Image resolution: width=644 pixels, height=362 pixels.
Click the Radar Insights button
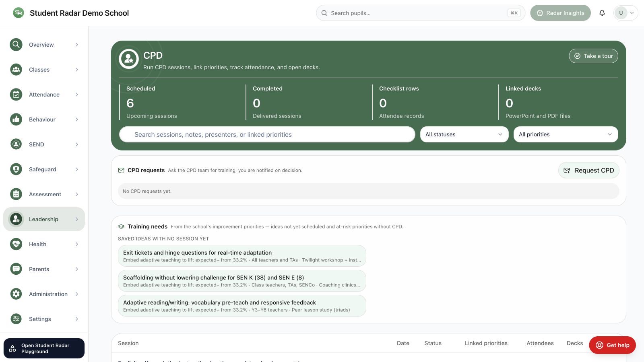560,13
